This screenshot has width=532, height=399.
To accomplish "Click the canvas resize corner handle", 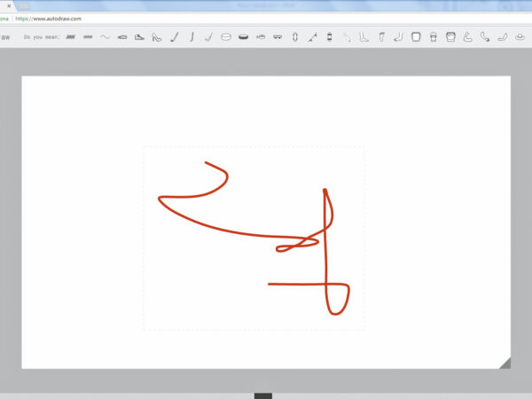I will click(505, 362).
